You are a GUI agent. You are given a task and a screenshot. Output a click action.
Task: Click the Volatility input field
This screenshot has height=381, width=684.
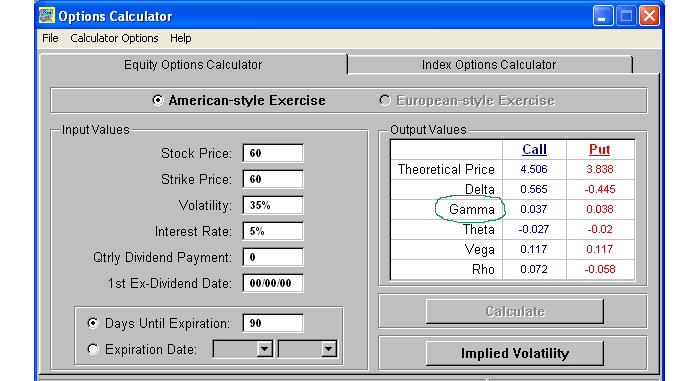pyautogui.click(x=273, y=205)
